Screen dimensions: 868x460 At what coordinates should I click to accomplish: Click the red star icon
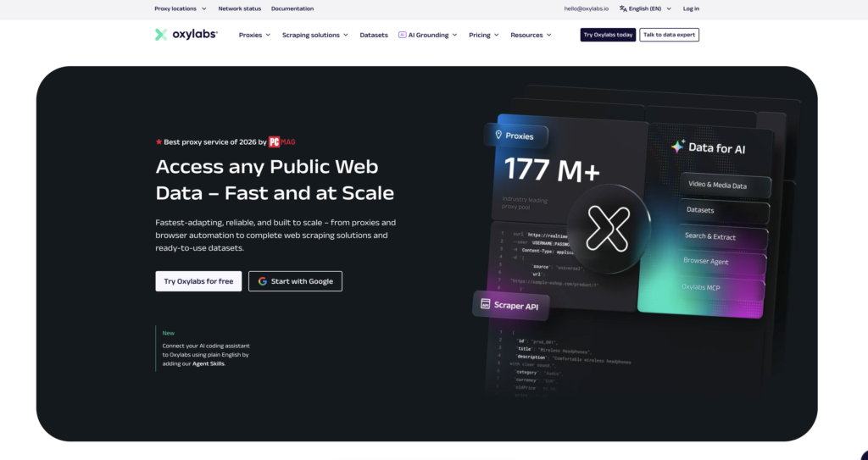click(159, 142)
